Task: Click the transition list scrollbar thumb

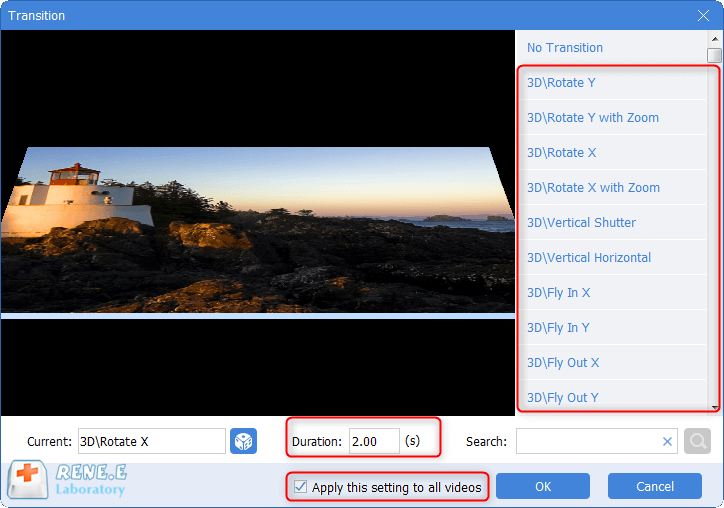Action: (714, 55)
